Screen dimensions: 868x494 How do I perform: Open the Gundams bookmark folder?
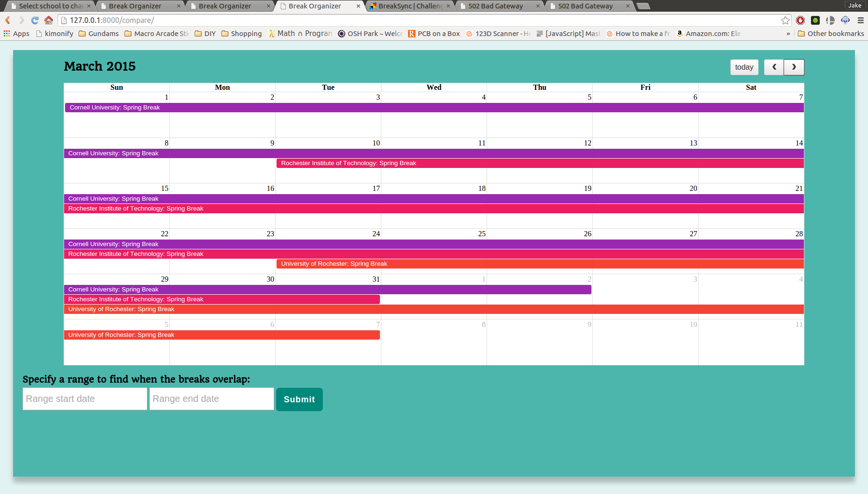(x=99, y=34)
